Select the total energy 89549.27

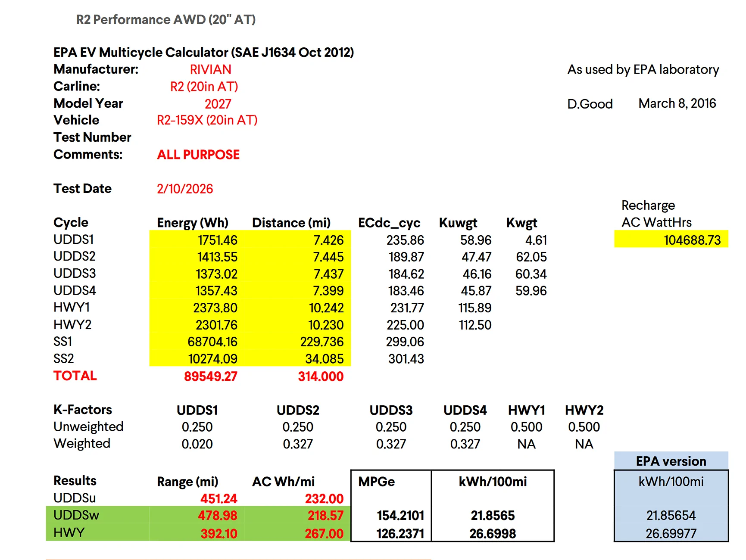pyautogui.click(x=211, y=376)
